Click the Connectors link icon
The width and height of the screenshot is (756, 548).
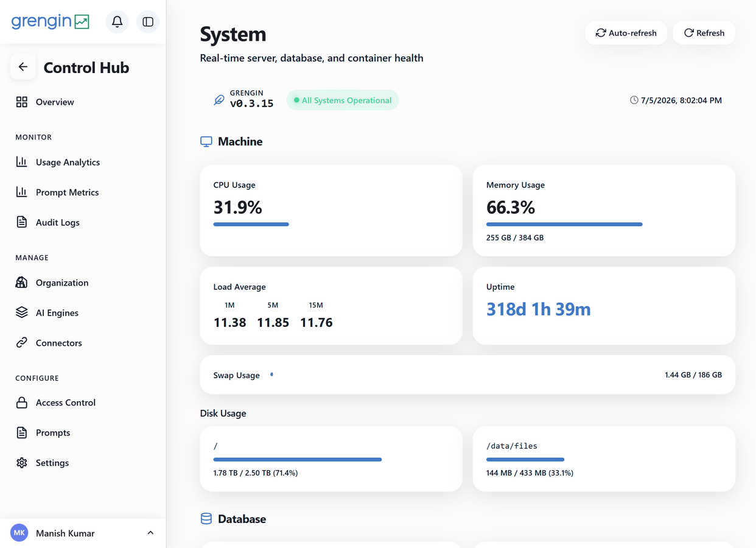[22, 343]
